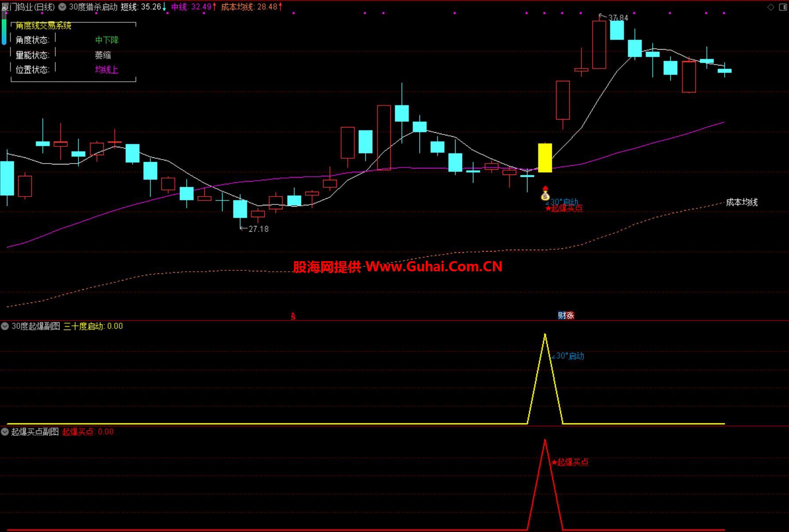
Task: Click the red star 起爆买点 marker in main chart
Action: pos(564,208)
